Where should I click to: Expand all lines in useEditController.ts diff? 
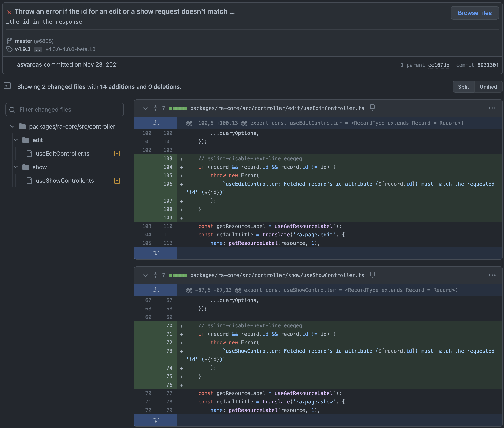[x=156, y=108]
